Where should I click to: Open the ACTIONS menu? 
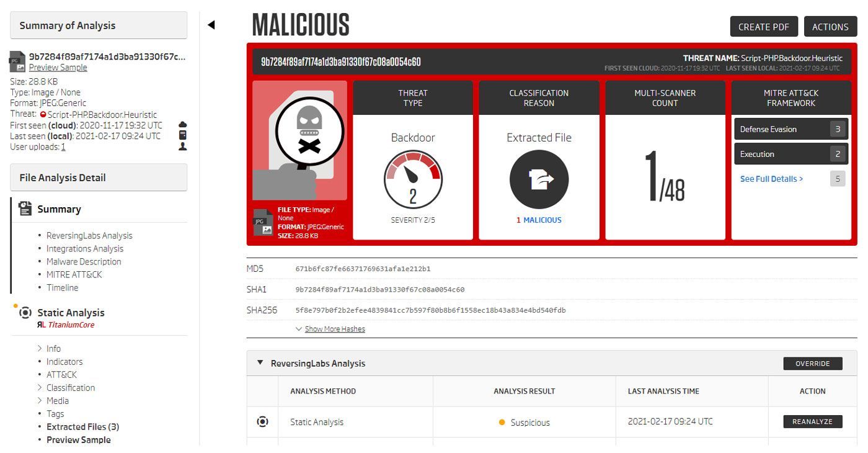pos(830,27)
